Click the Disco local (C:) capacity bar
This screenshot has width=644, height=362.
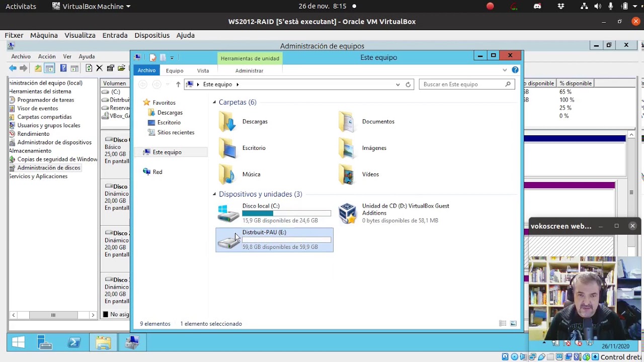pos(287,214)
